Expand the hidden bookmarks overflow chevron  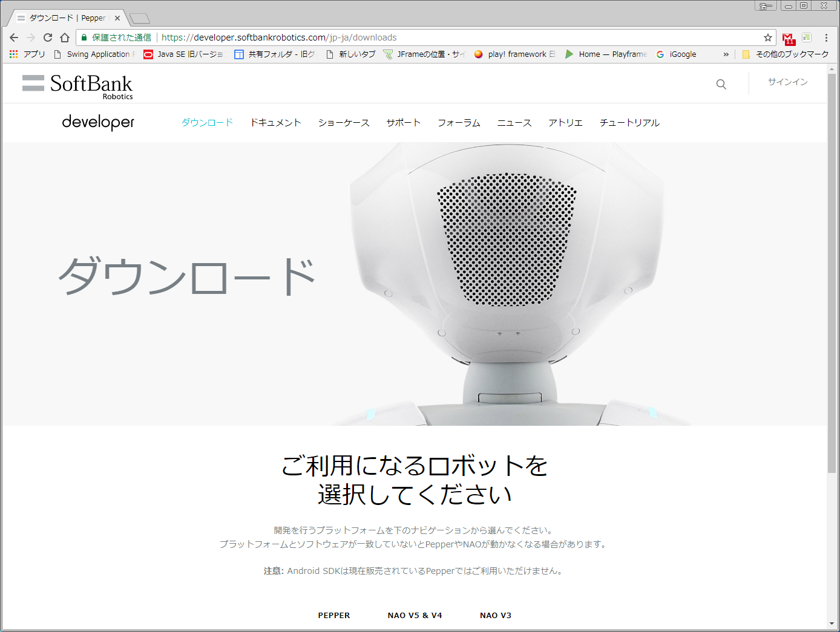click(726, 54)
